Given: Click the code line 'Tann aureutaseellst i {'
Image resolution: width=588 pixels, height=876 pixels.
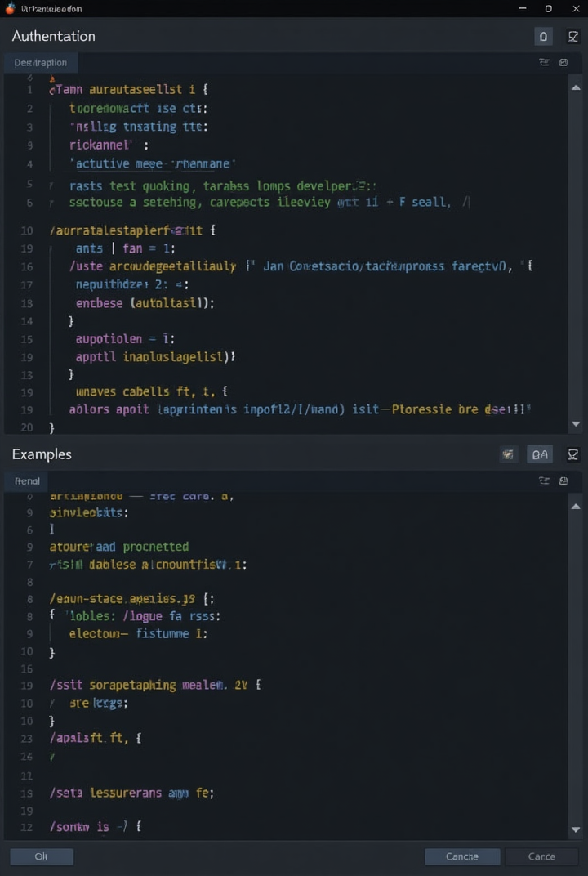Looking at the screenshot, I should coord(129,89).
